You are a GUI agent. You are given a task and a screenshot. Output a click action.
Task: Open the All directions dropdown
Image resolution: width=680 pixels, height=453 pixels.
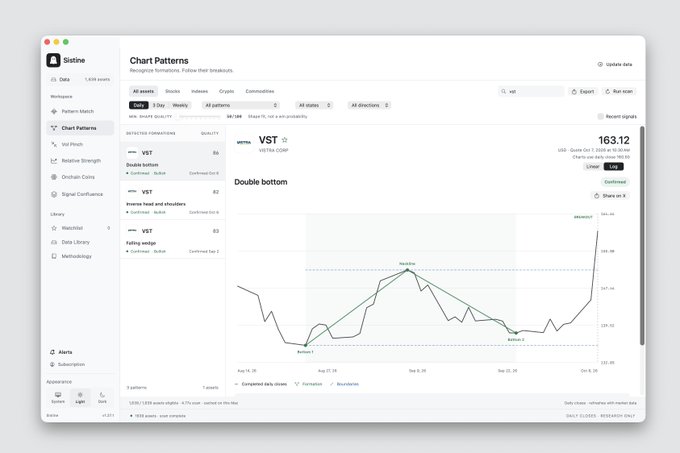[369, 105]
